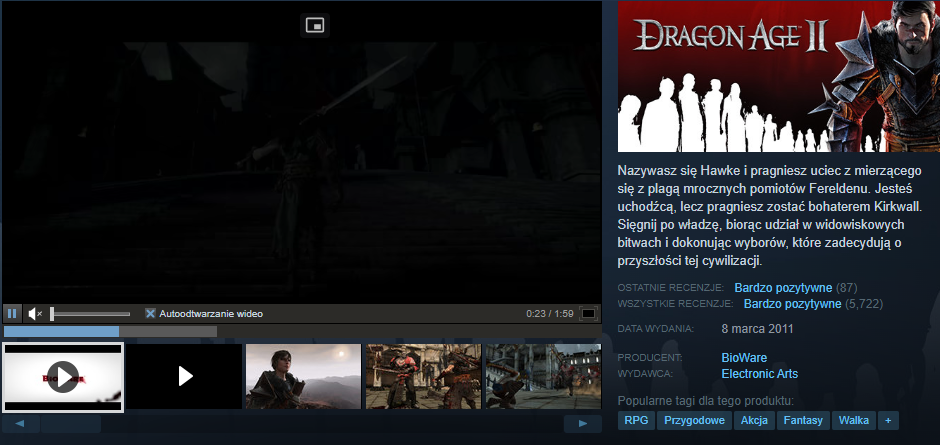Viewport: 940px width, 445px height.
Task: Select the first trailer thumbnail
Action: [63, 376]
